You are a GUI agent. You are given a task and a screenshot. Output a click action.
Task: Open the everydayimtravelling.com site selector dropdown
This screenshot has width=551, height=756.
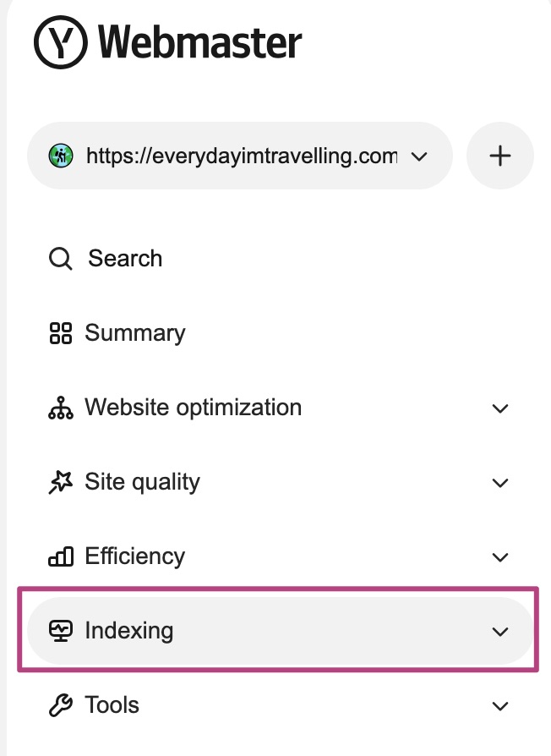point(240,156)
